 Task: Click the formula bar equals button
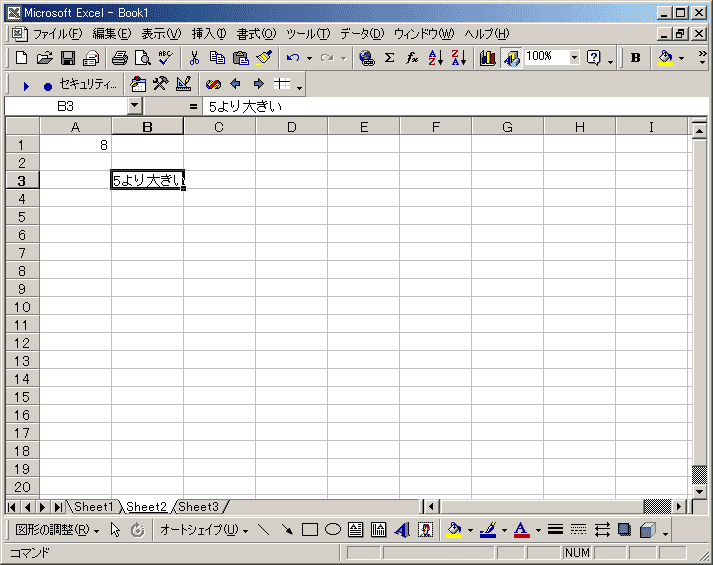193,106
